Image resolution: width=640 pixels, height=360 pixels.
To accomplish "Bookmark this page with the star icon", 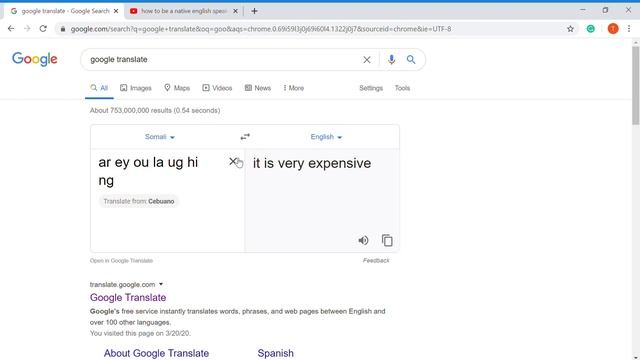I will coord(570,29).
